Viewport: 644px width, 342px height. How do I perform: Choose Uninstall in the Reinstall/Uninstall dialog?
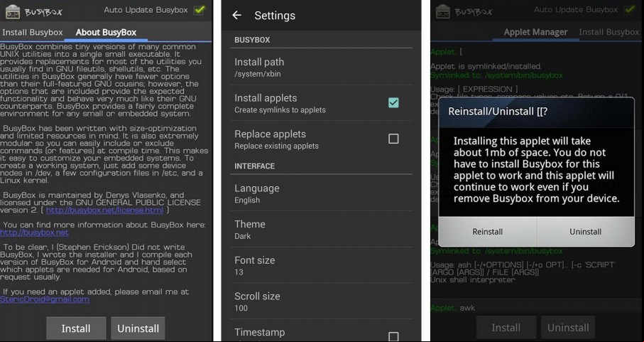point(585,231)
